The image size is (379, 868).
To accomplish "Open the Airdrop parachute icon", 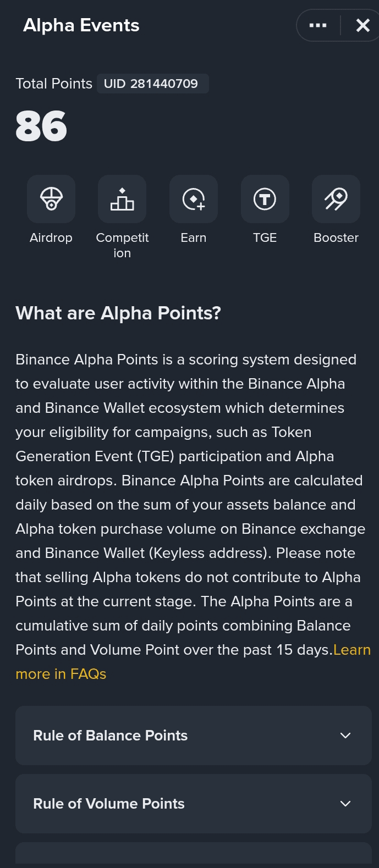I will 51,199.
